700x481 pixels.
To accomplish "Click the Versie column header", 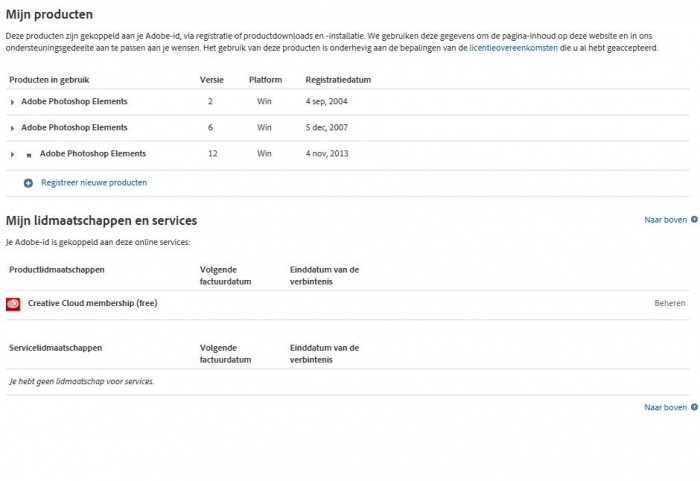I will [212, 80].
